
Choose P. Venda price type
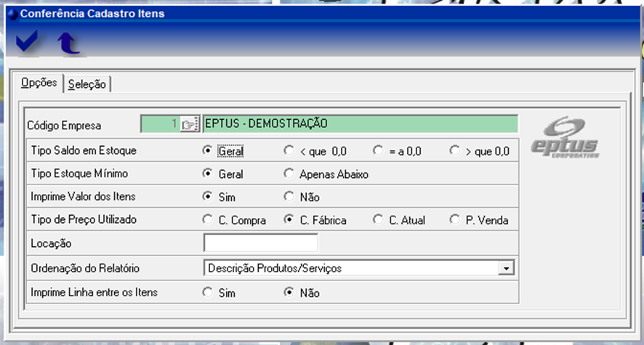point(455,219)
